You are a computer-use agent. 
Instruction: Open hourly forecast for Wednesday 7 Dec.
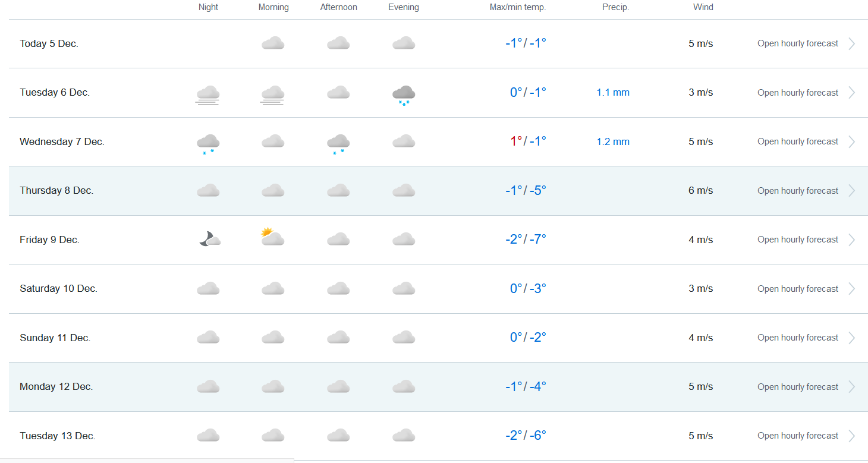coord(797,141)
